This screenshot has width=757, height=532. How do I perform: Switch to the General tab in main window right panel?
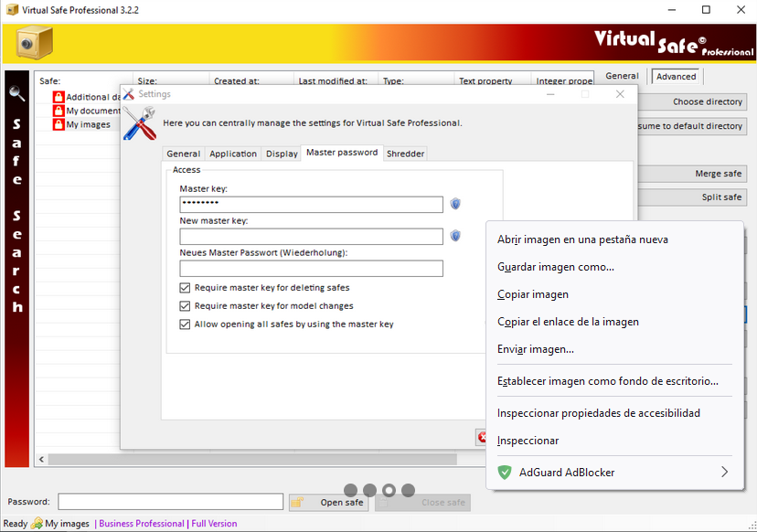[x=622, y=76]
